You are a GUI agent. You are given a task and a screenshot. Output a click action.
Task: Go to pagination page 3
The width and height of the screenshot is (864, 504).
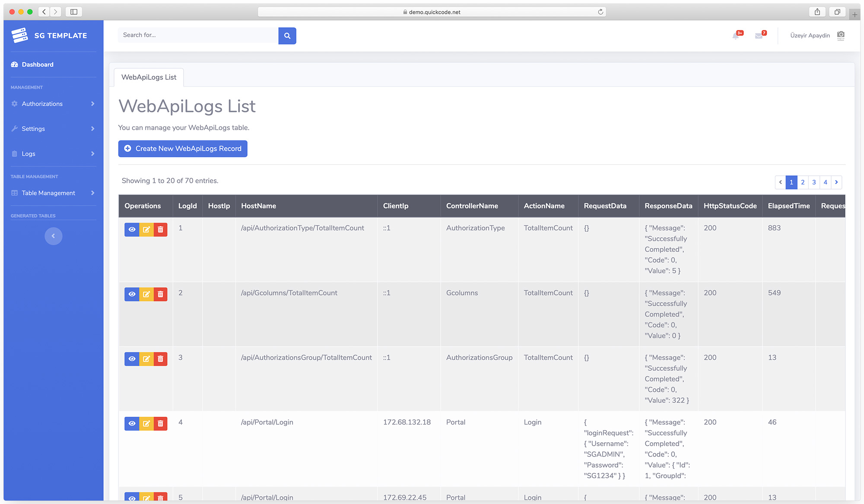click(x=814, y=182)
